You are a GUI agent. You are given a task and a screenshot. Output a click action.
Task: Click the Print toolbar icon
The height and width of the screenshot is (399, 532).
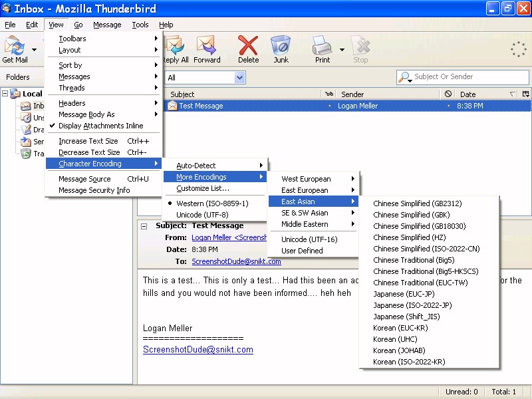[x=322, y=45]
